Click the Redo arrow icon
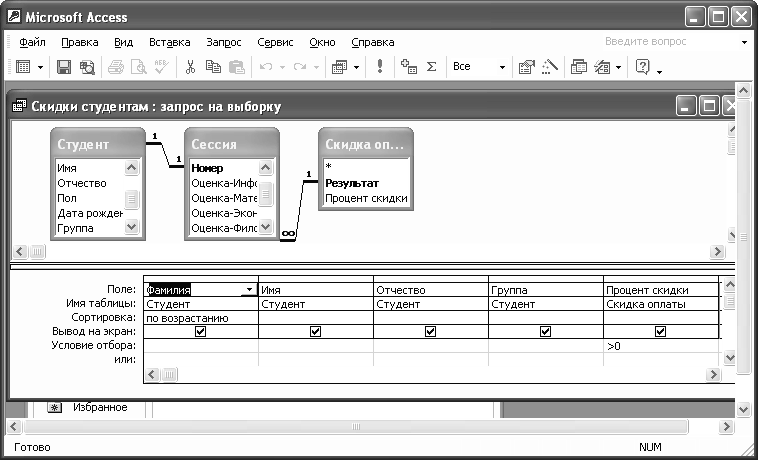Viewport: 758px width, 460px height. coord(300,67)
